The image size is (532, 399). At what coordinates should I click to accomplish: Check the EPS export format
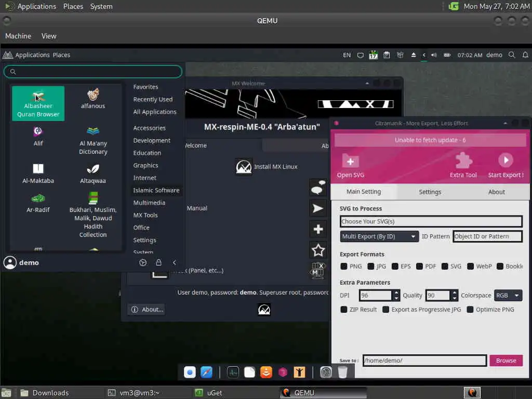click(x=395, y=267)
